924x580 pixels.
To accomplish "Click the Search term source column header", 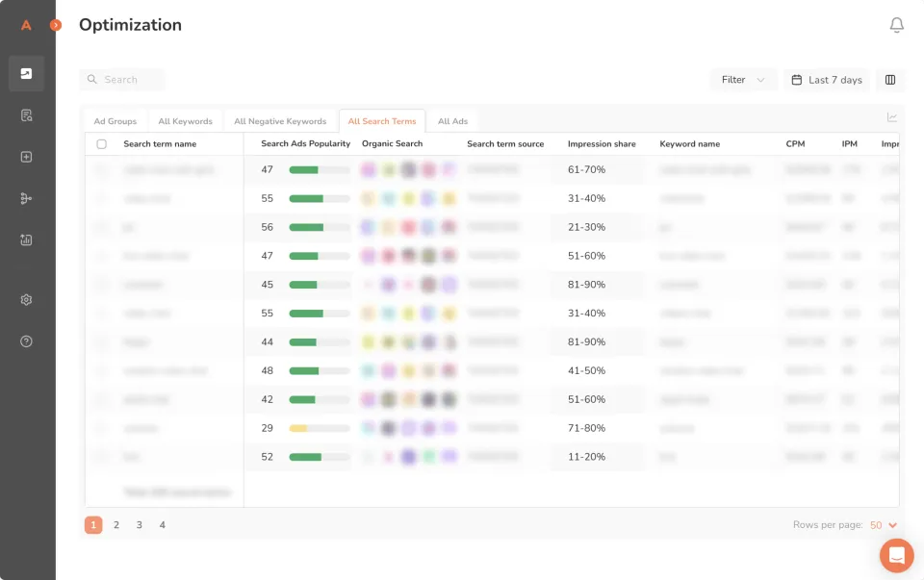I will click(x=505, y=143).
